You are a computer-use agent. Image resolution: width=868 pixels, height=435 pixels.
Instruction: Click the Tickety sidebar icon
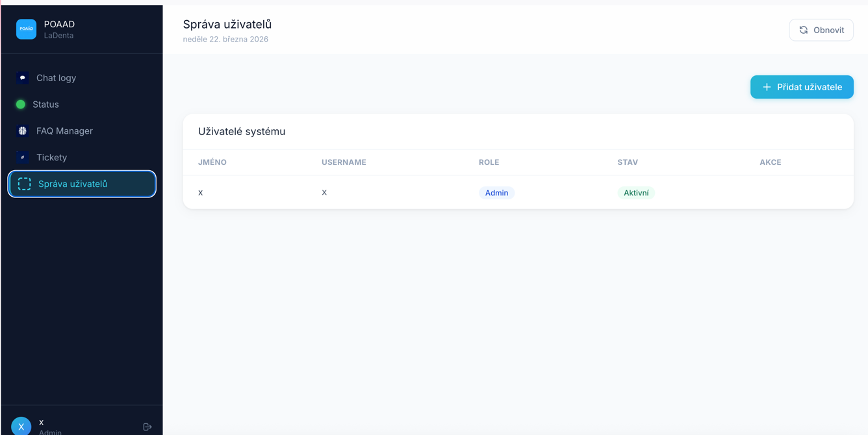coord(23,158)
